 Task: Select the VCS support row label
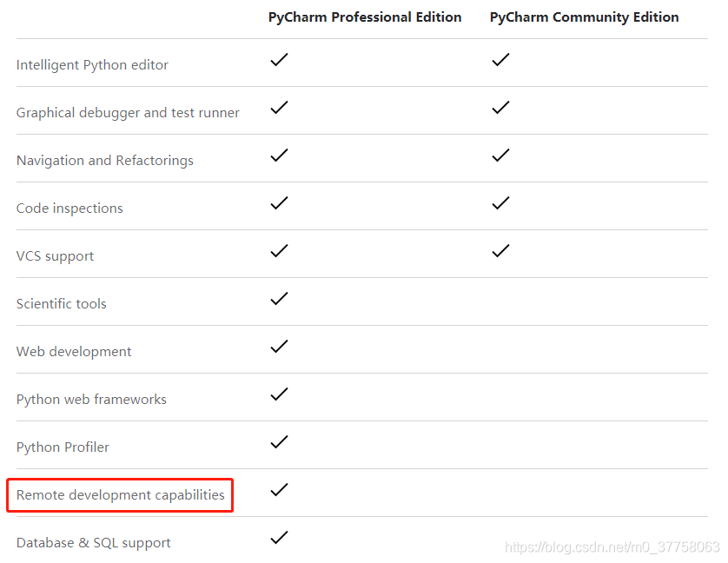[x=55, y=256]
